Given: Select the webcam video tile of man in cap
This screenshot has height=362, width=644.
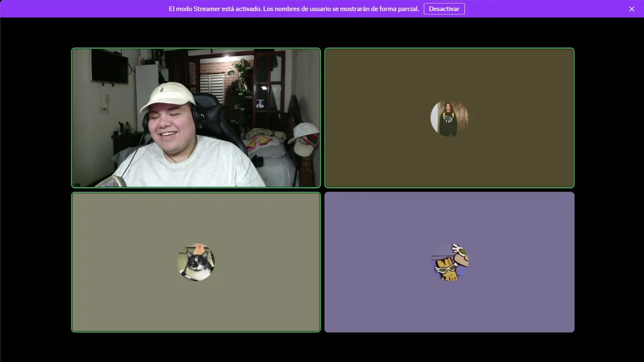Looking at the screenshot, I should click(x=196, y=118).
